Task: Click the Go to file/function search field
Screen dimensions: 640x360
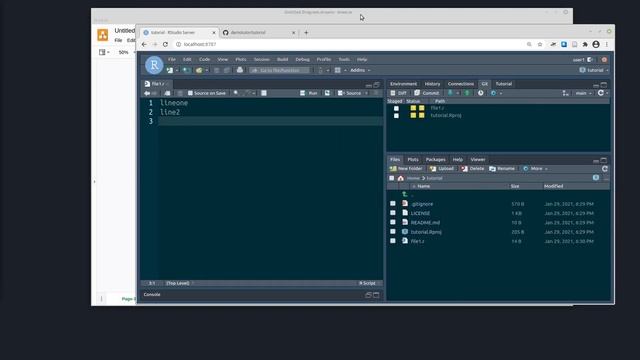Action: point(280,70)
